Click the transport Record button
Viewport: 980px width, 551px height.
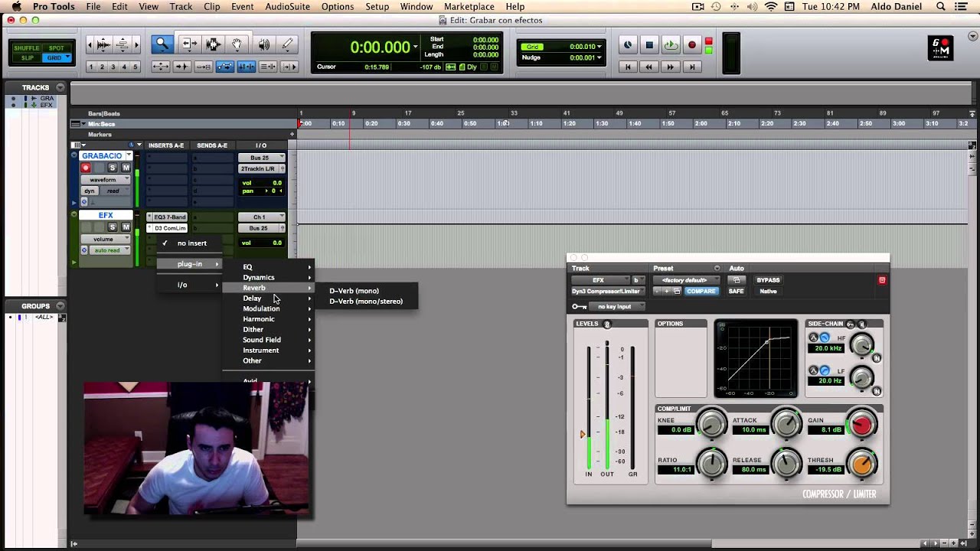pos(691,45)
